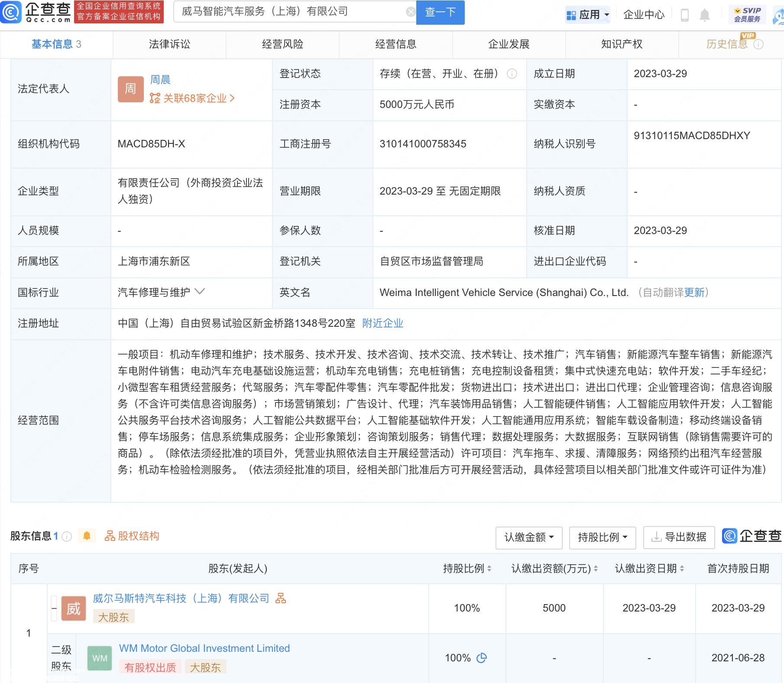The width and height of the screenshot is (784, 683).
Task: Click the 首次持股日期 column header
Action: click(738, 569)
